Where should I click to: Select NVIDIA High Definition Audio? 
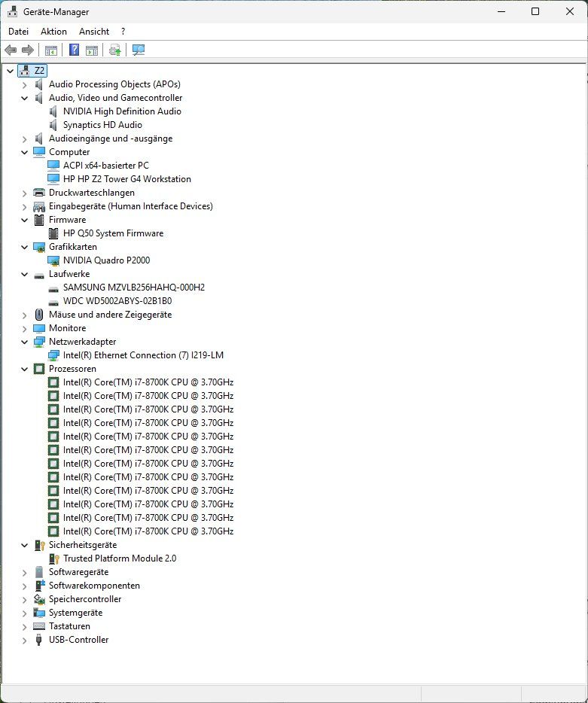pyautogui.click(x=122, y=111)
